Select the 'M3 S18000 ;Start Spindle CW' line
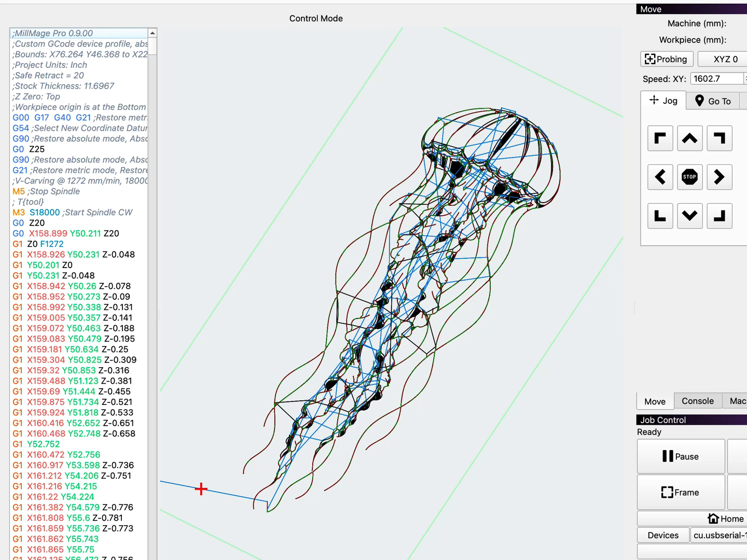 79,212
